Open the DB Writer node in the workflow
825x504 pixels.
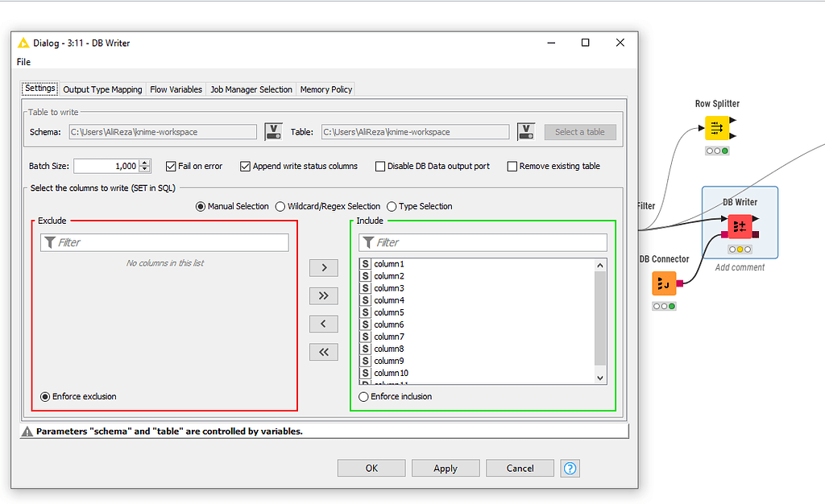click(x=740, y=226)
